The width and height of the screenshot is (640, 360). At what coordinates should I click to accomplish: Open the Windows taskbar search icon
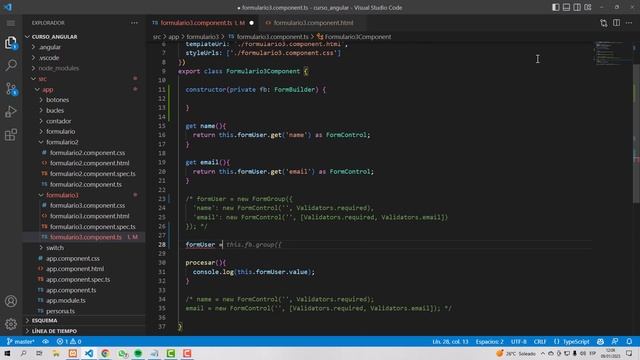(23, 353)
